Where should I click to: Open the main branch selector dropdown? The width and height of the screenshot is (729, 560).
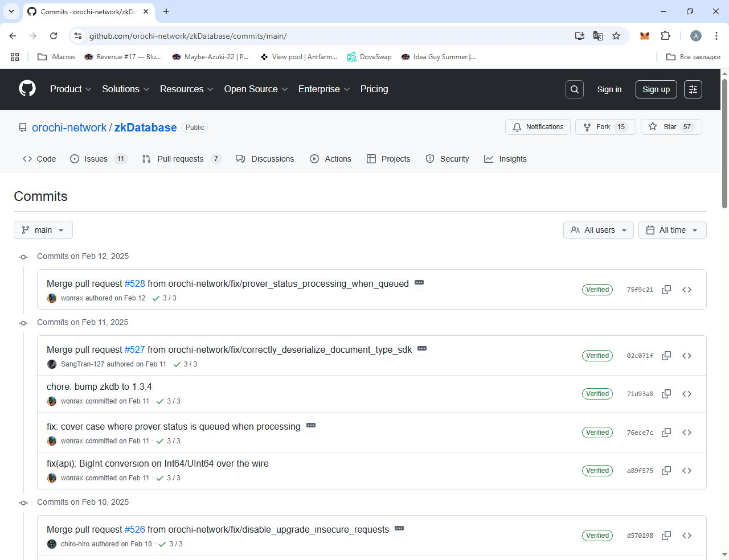pyautogui.click(x=43, y=230)
